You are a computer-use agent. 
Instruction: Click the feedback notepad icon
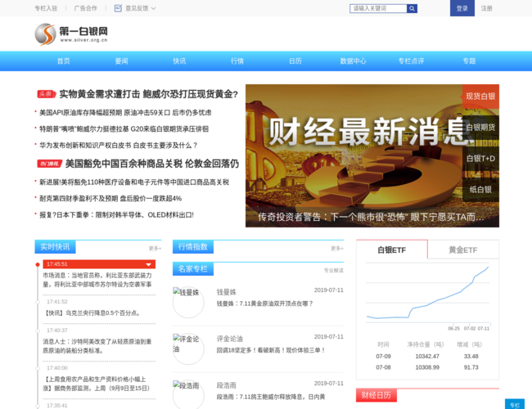point(118,8)
